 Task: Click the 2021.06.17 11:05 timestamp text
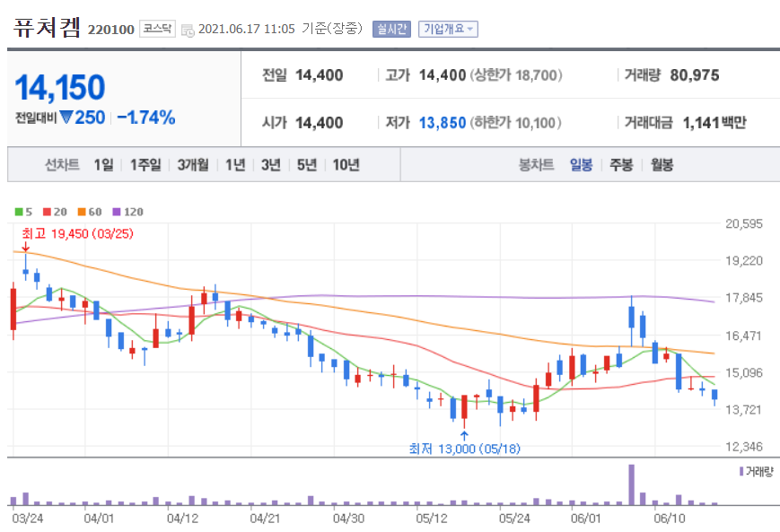tap(247, 29)
